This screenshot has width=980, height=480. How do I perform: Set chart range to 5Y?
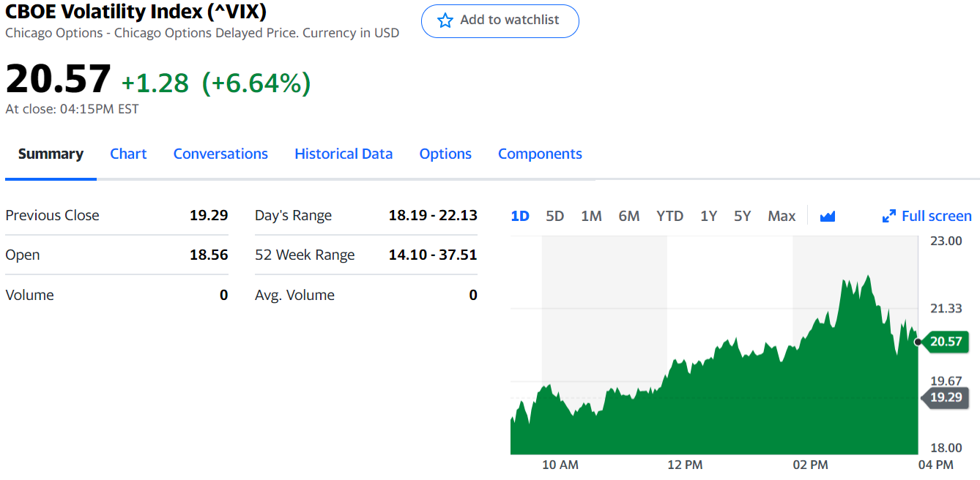(x=743, y=216)
